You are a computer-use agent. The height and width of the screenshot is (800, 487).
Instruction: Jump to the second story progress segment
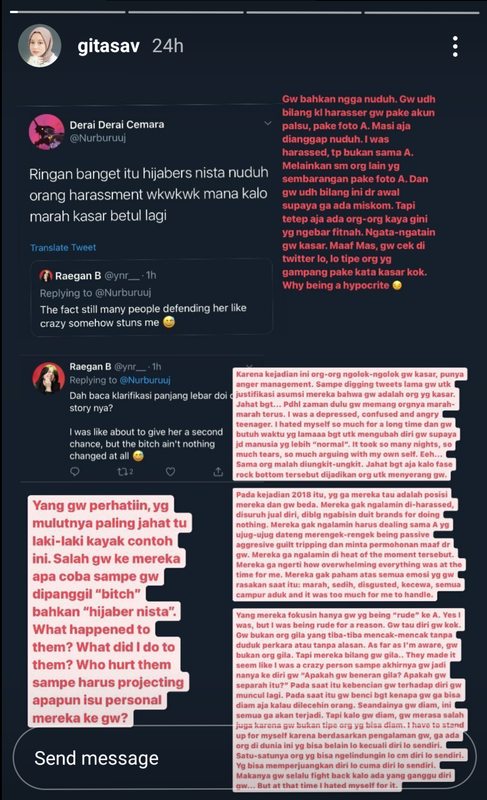click(186, 12)
